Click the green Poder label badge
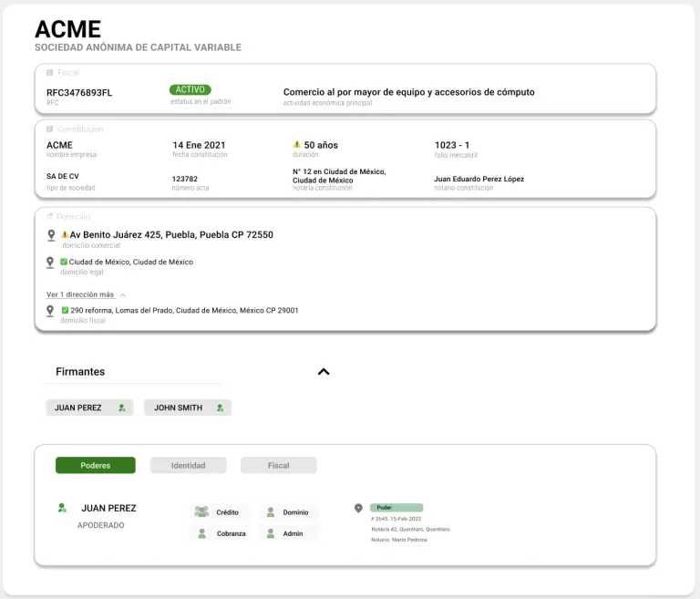 (396, 508)
